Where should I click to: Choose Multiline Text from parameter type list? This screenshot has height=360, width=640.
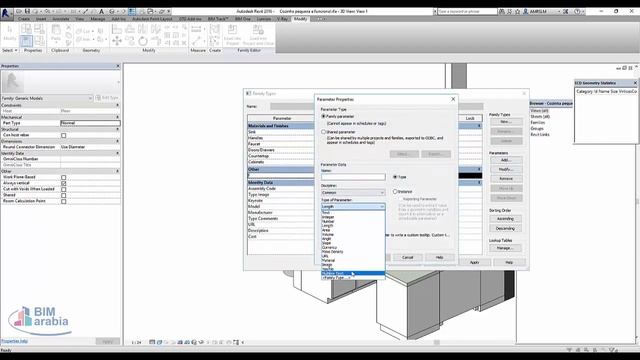coord(353,273)
